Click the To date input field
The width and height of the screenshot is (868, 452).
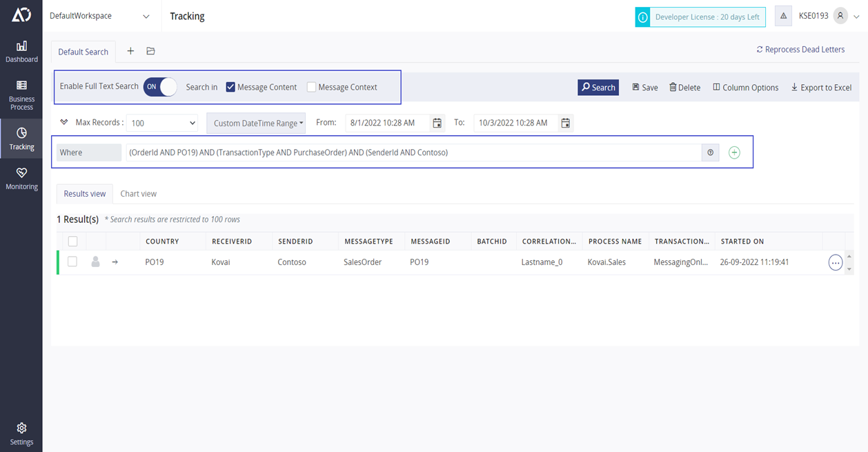[516, 123]
